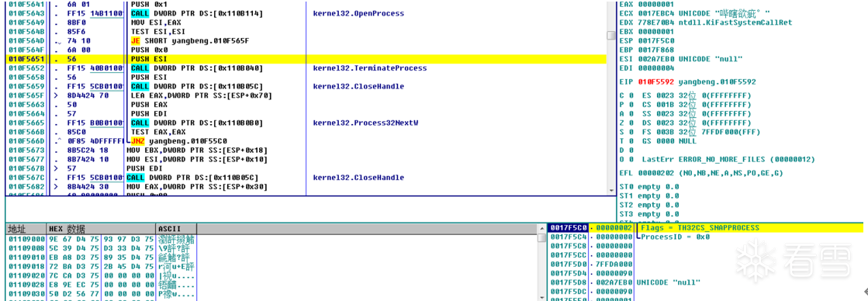Select the EBP register value 0017F868
Screen dimensions: 868x301
655,49
